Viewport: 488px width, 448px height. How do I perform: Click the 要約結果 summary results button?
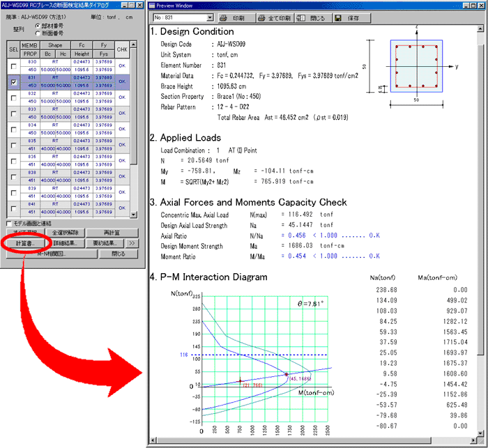click(x=105, y=243)
